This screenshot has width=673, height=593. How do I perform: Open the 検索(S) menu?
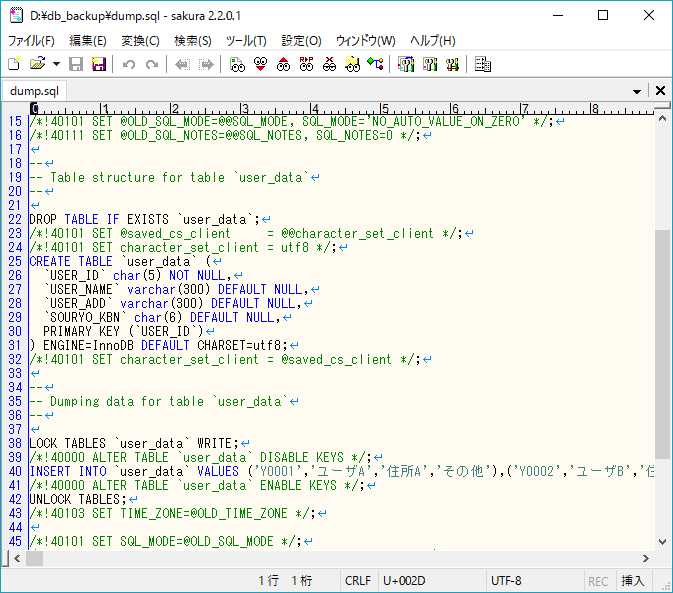tap(193, 41)
